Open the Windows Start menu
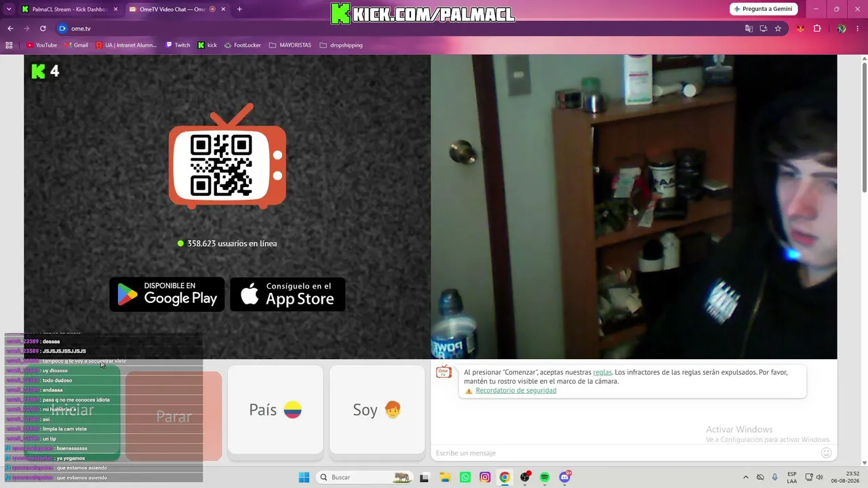 click(x=304, y=477)
